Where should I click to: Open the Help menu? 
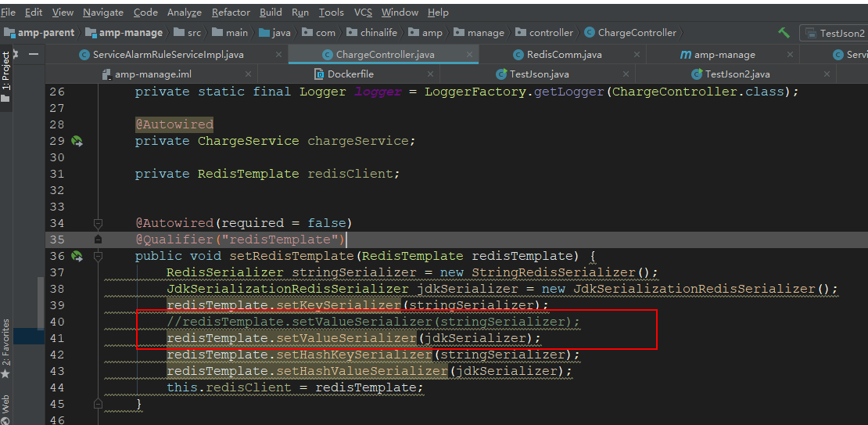[438, 12]
